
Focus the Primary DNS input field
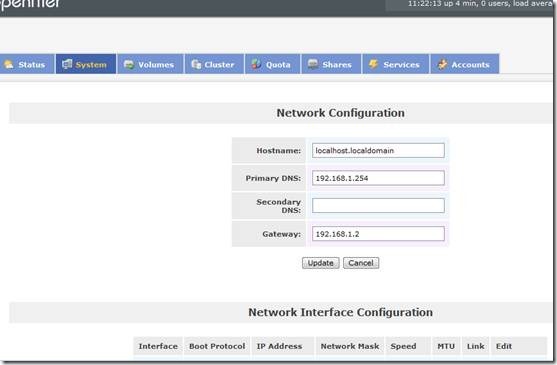(x=378, y=178)
